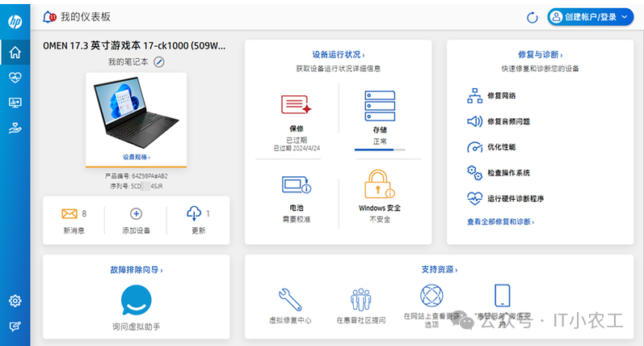Open the Windows 安全 padlock icon
Screen dimensions: 644x346
click(380, 184)
